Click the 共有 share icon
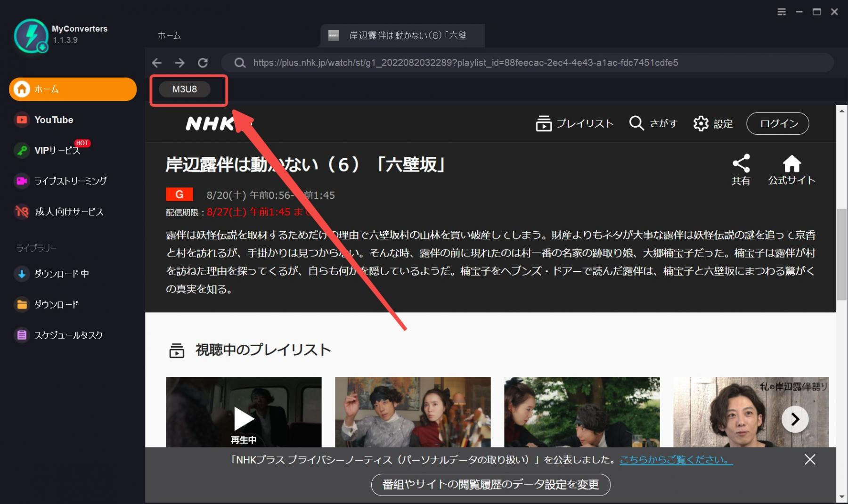 click(741, 170)
